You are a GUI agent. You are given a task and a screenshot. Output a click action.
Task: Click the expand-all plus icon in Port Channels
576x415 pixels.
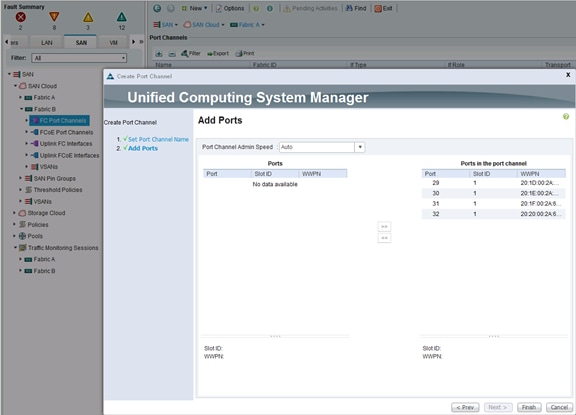click(159, 54)
